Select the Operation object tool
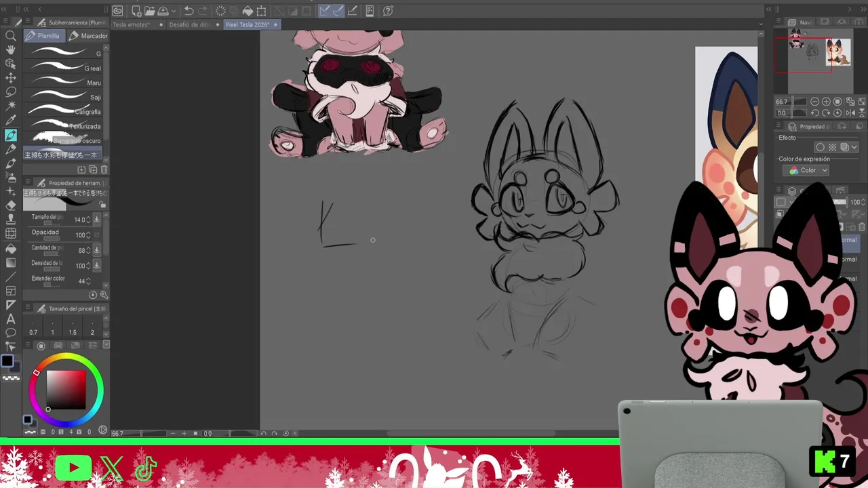Image resolution: width=868 pixels, height=488 pixels. tap(11, 64)
